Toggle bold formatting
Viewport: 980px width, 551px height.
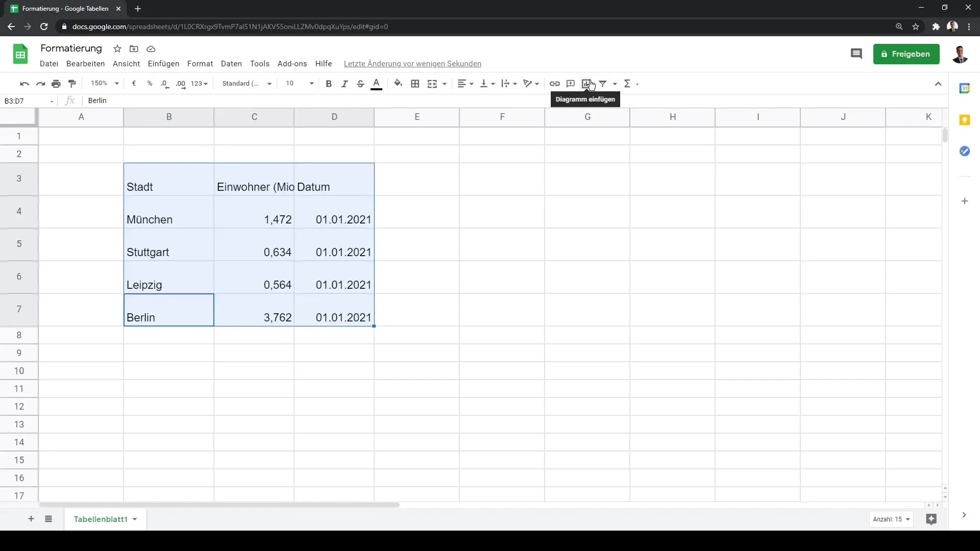pos(329,84)
